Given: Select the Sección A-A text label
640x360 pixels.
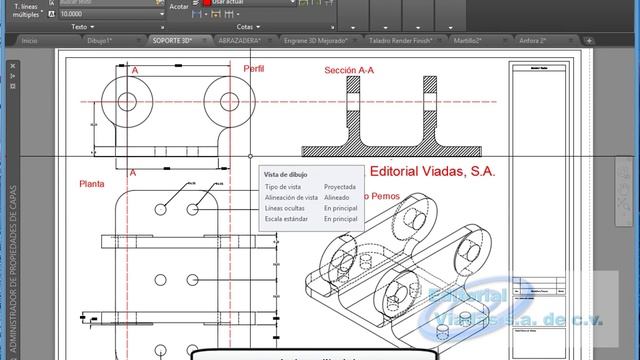Looking at the screenshot, I should click(349, 70).
